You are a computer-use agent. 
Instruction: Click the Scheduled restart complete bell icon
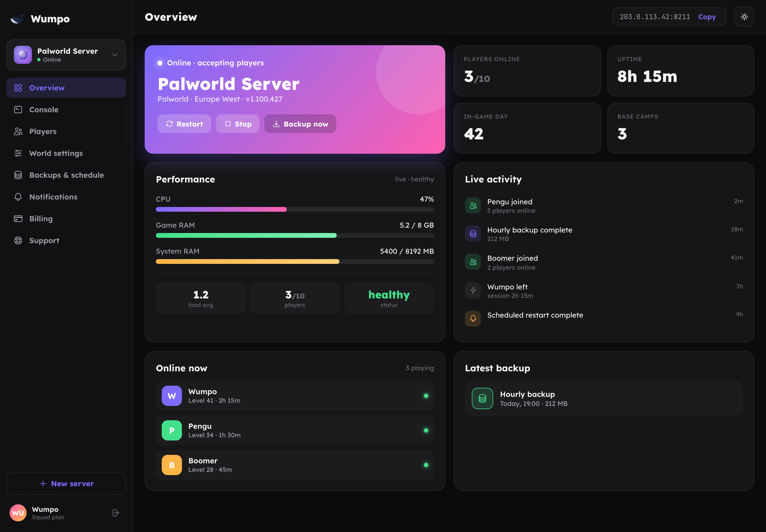(473, 319)
